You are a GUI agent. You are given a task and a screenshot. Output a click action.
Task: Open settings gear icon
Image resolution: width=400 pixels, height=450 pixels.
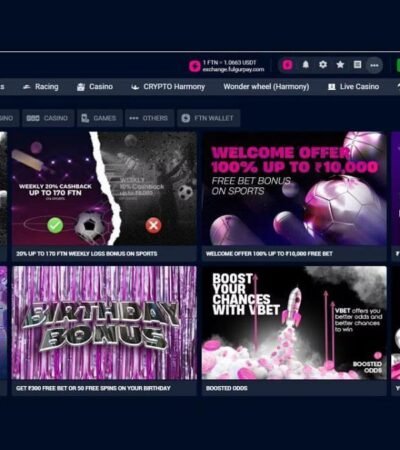(x=323, y=65)
